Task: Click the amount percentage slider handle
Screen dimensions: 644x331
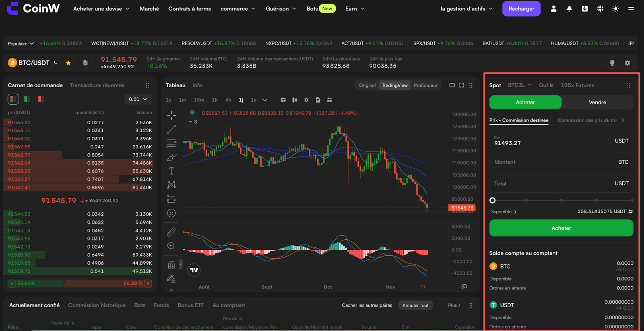Action: coord(492,200)
